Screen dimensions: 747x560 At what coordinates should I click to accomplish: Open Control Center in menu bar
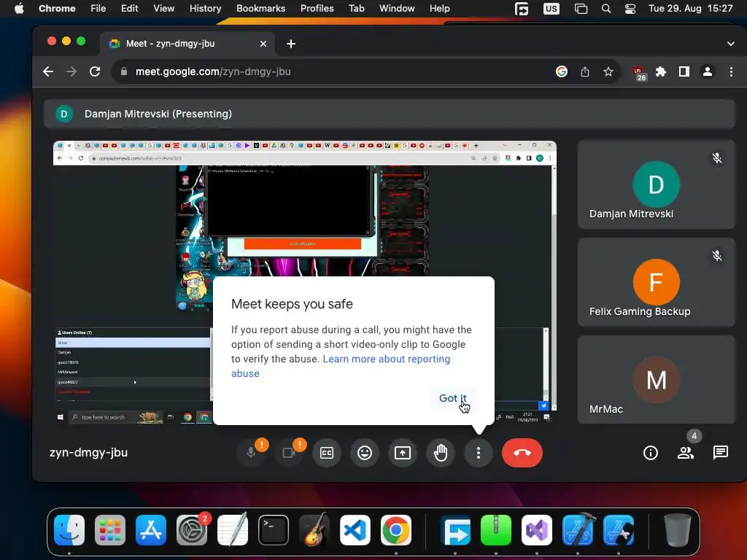tap(630, 9)
